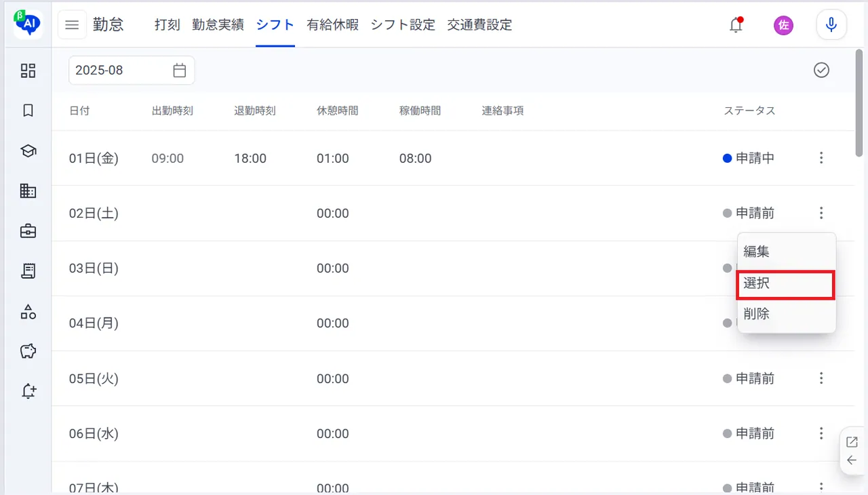Click the vertical scrollbar on the right
Viewport: 868px width, 495px height.
click(860, 103)
